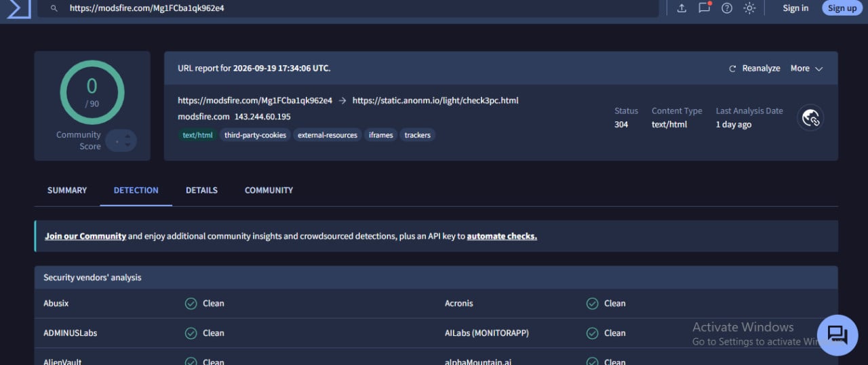The image size is (868, 365).
Task: Click the URL search field
Action: [x=348, y=8]
